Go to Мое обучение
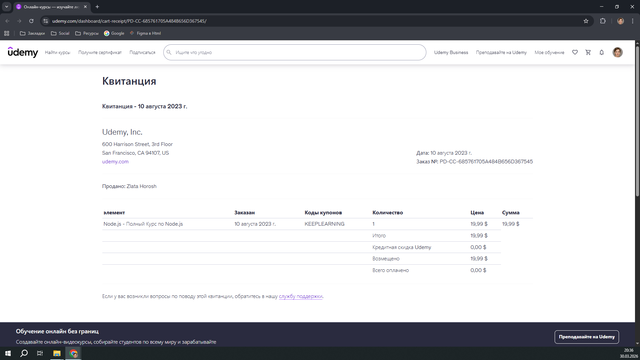Viewport: 640px width, 360px height. click(x=549, y=53)
